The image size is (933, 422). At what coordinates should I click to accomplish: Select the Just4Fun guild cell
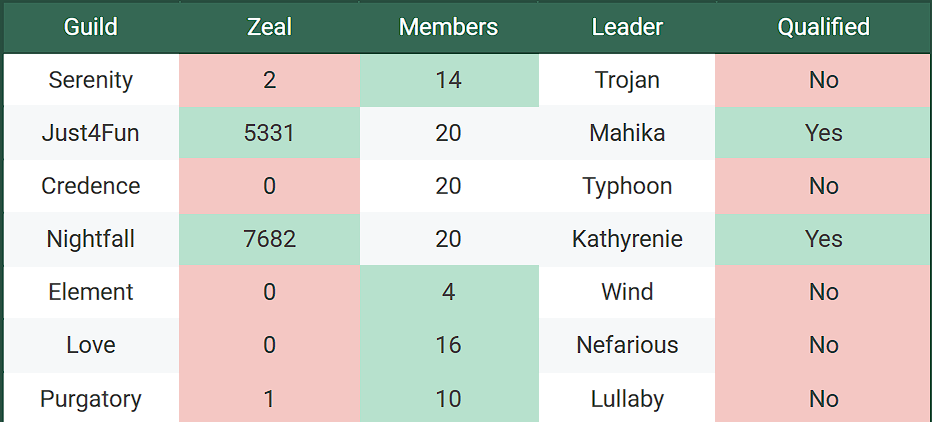91,133
